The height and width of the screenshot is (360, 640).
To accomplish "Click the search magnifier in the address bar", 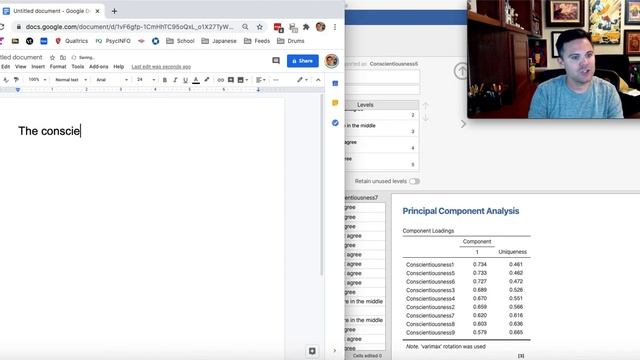I will coord(245,27).
